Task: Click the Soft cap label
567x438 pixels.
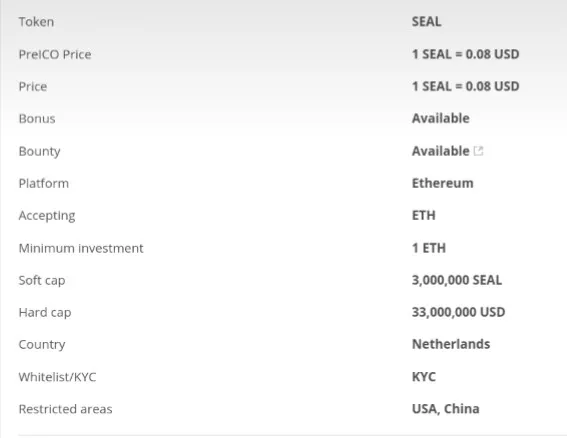Action: point(42,280)
